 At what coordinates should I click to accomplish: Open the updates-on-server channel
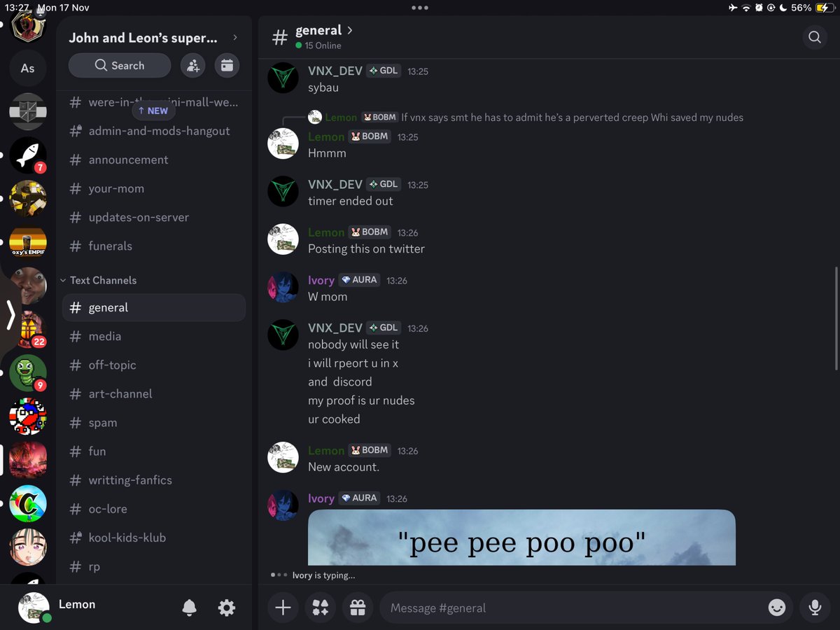[154, 217]
